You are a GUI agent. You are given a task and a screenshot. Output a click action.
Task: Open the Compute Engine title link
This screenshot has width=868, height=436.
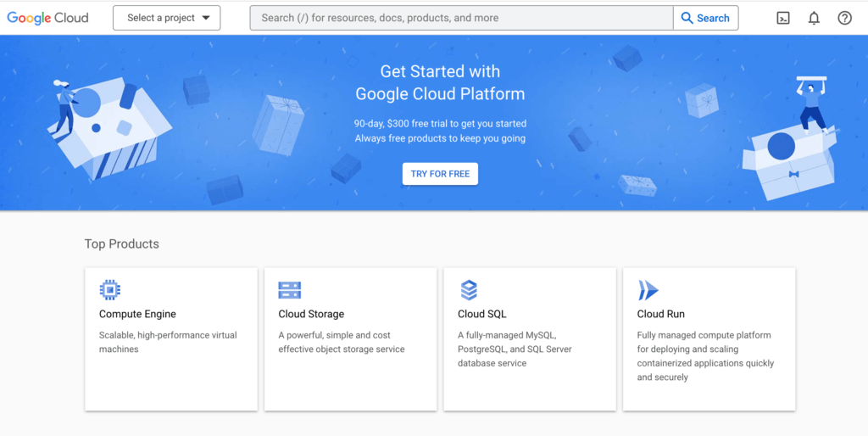click(x=137, y=314)
